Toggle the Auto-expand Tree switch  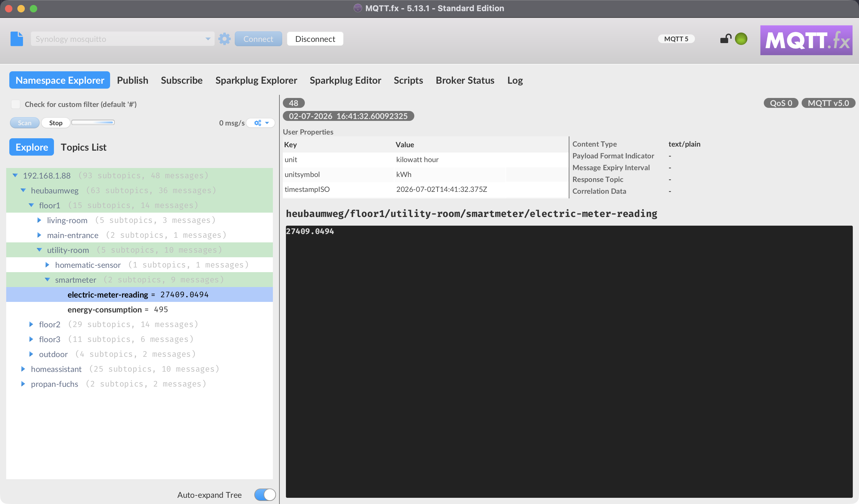[265, 495]
